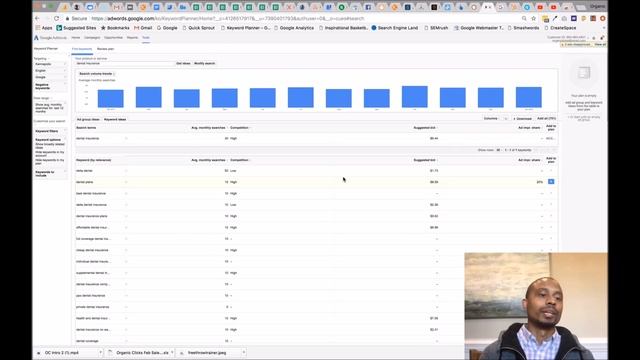Viewport: 640px width, 360px height.
Task: Sort keyword table by Avg. monthly searches
Action: point(208,160)
